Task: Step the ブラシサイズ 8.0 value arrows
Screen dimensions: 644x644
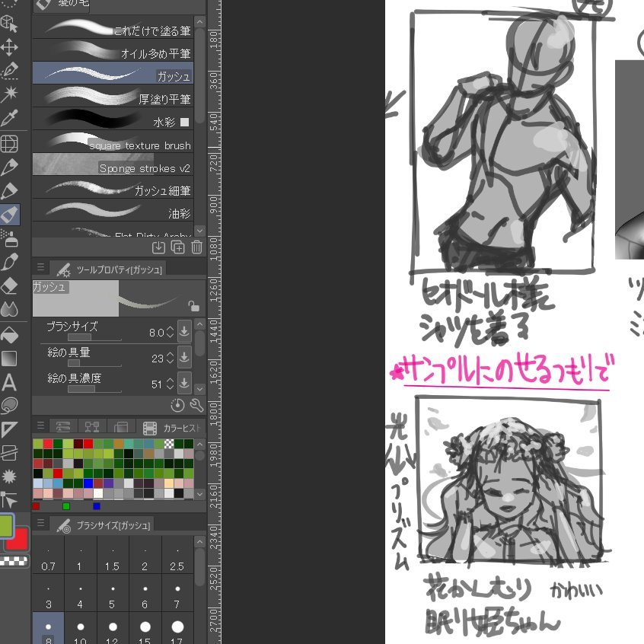Action: pyautogui.click(x=170, y=332)
